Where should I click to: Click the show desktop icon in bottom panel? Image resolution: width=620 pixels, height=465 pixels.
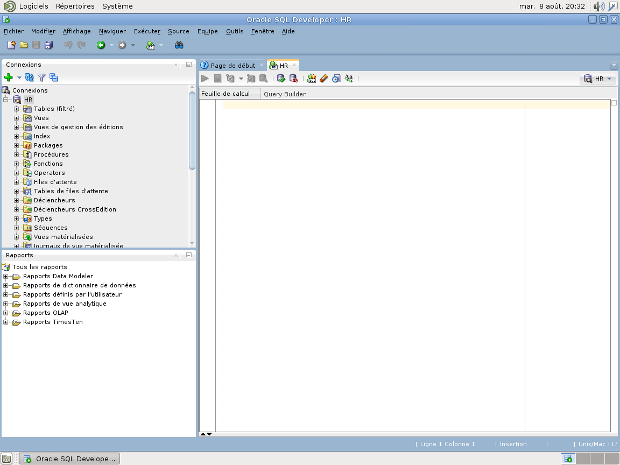point(7,459)
